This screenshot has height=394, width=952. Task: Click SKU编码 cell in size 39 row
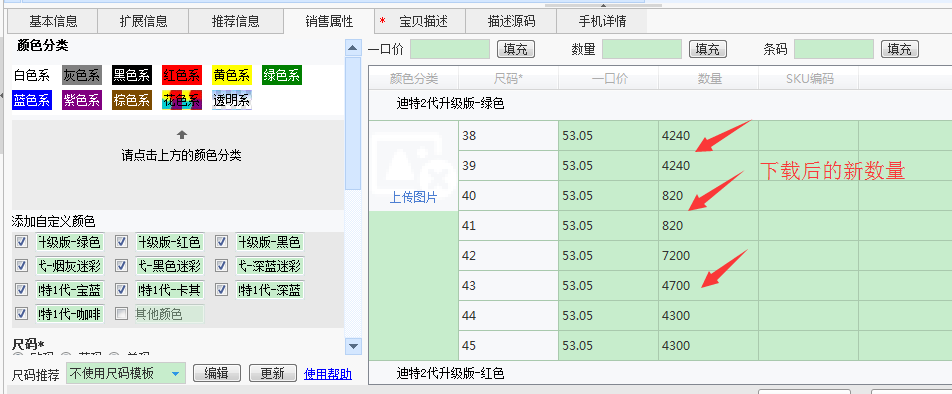809,165
